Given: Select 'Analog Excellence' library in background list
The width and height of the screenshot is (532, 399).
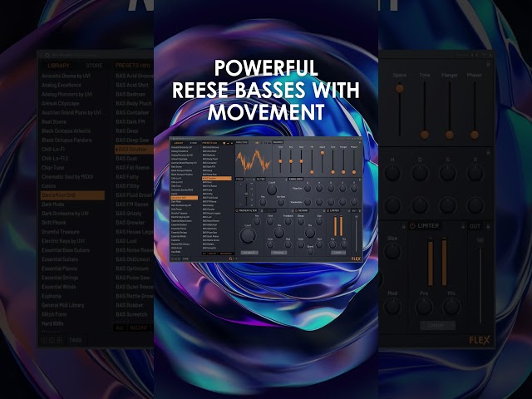Looking at the screenshot, I should pos(62,85).
